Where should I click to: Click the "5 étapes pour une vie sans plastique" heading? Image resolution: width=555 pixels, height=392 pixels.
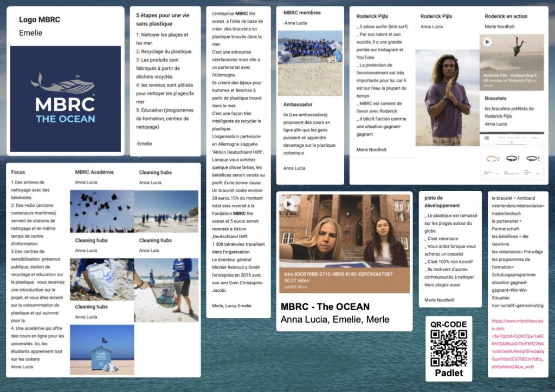(x=163, y=19)
